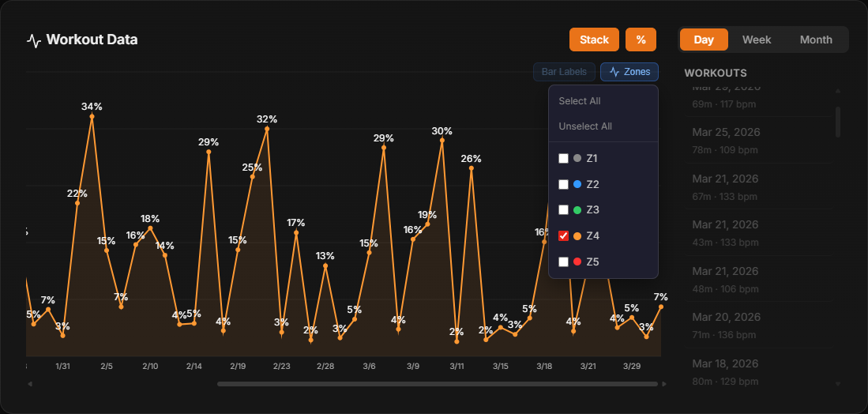
Task: Click the WORKOUTS section heading
Action: pos(716,73)
